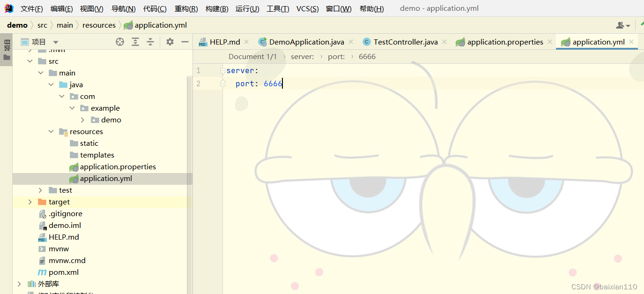Click the expand all icon in Project panel
Viewport: 644px width, 294px height.
pos(135,42)
